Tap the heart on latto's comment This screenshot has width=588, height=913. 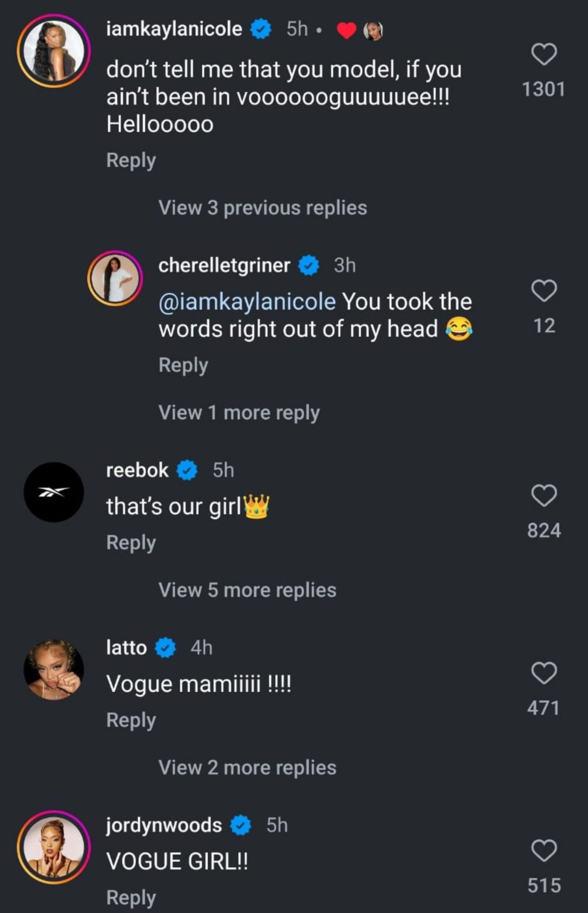point(544,673)
